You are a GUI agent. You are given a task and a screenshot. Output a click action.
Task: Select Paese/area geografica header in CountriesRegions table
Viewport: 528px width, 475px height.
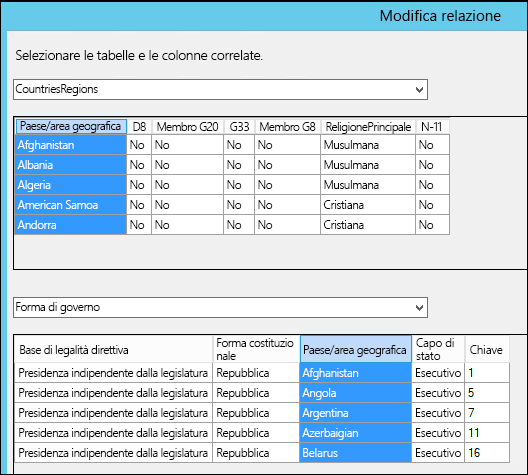point(71,127)
